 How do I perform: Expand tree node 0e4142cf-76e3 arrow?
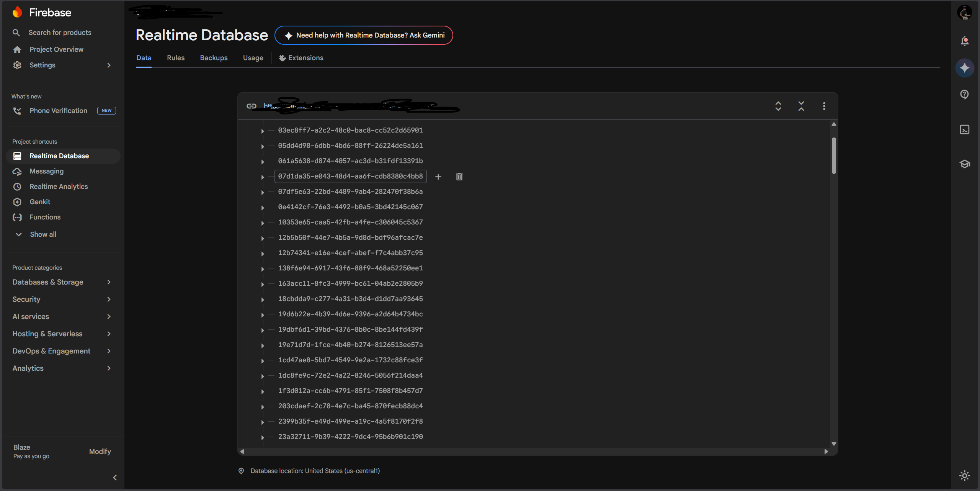click(263, 208)
